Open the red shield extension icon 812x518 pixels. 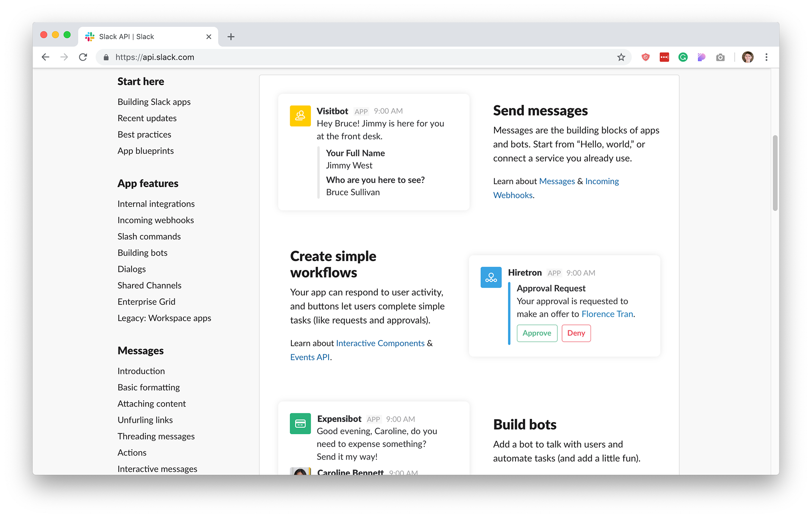645,57
